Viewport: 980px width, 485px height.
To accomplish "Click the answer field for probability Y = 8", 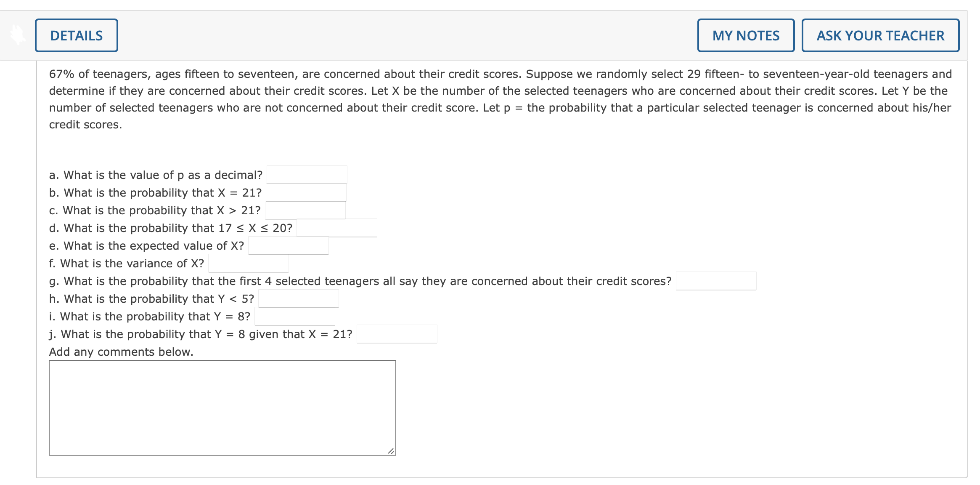I will (295, 316).
